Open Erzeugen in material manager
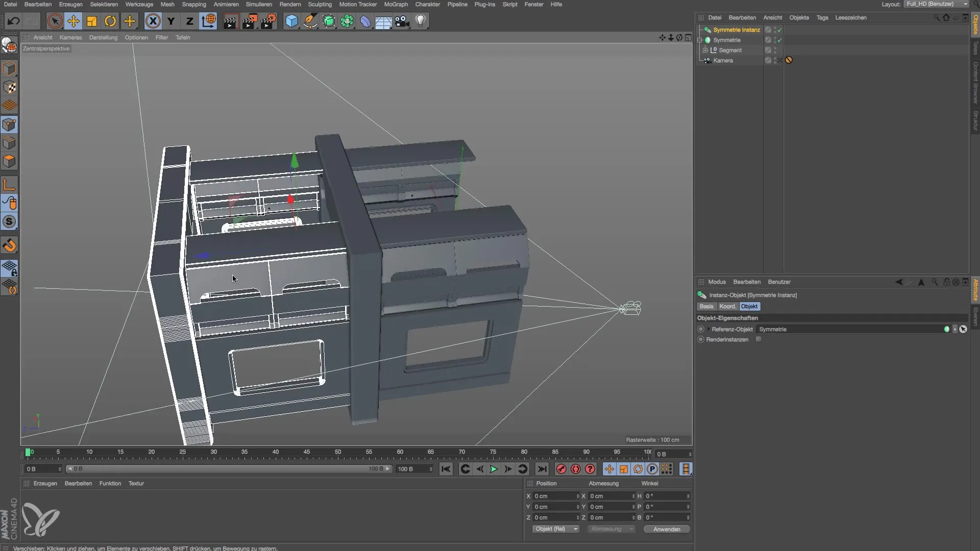 (45, 483)
